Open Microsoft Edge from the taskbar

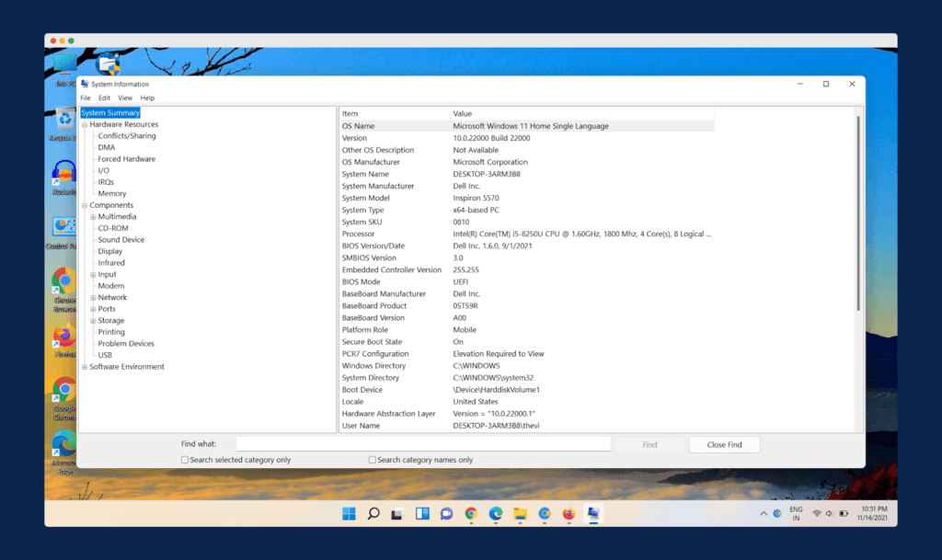[496, 514]
